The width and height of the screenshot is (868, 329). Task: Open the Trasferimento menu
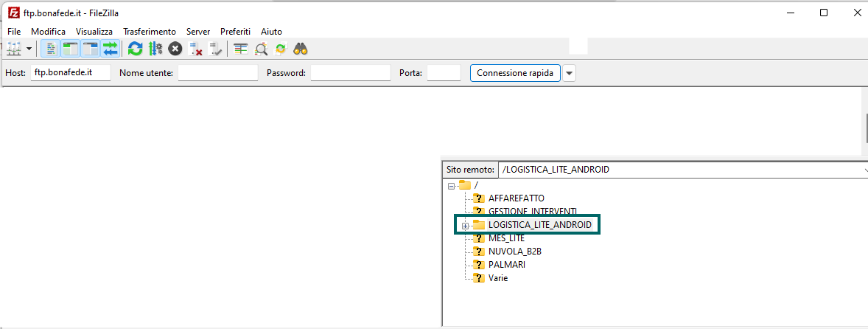150,32
